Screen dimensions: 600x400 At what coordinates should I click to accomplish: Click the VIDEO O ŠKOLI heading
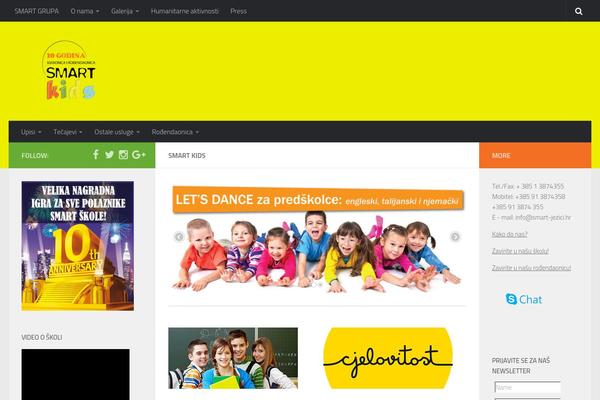click(x=42, y=337)
